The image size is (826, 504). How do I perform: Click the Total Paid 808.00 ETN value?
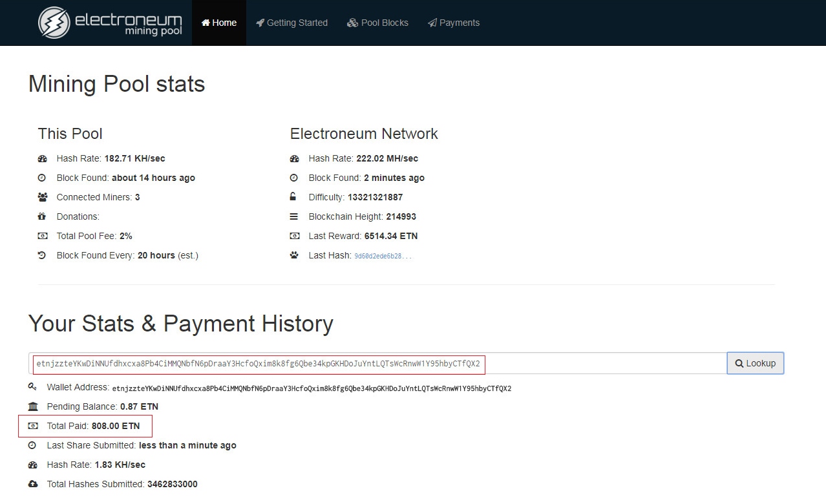pyautogui.click(x=116, y=426)
